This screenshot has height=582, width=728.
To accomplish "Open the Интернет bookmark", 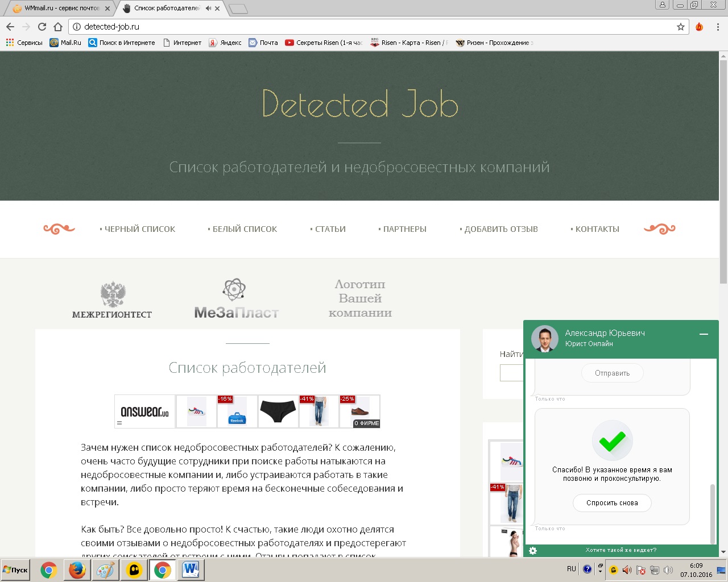I will [x=182, y=43].
